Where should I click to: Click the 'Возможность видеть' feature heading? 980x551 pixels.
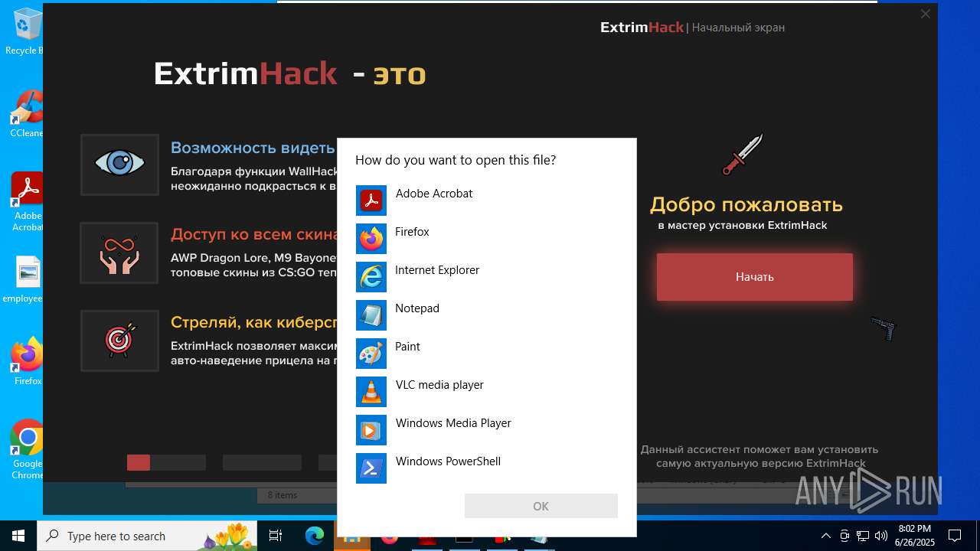[253, 148]
